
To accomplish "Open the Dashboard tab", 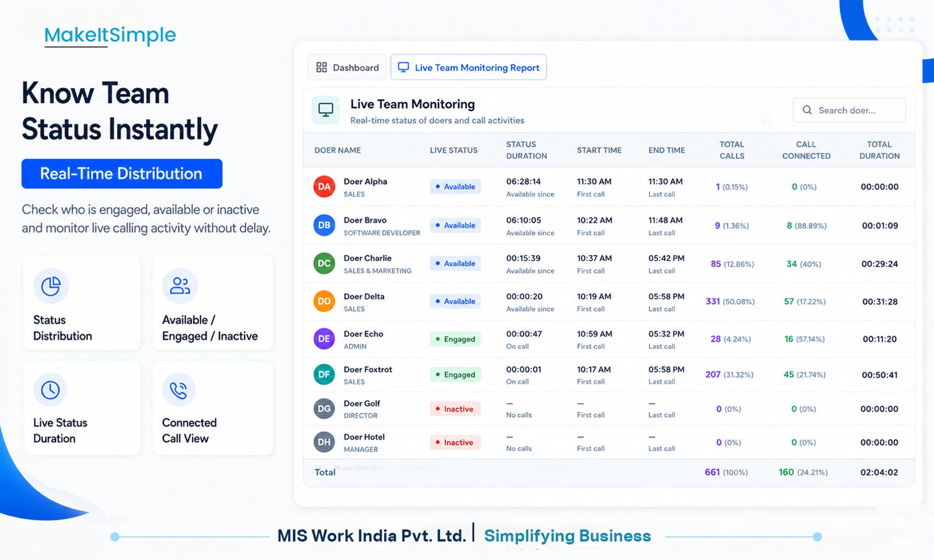I will coord(347,68).
